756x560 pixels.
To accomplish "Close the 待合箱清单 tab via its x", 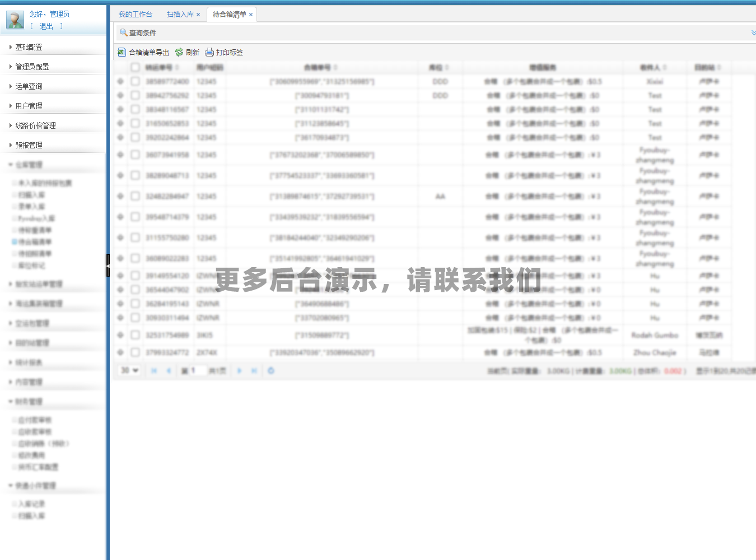I will (x=251, y=15).
